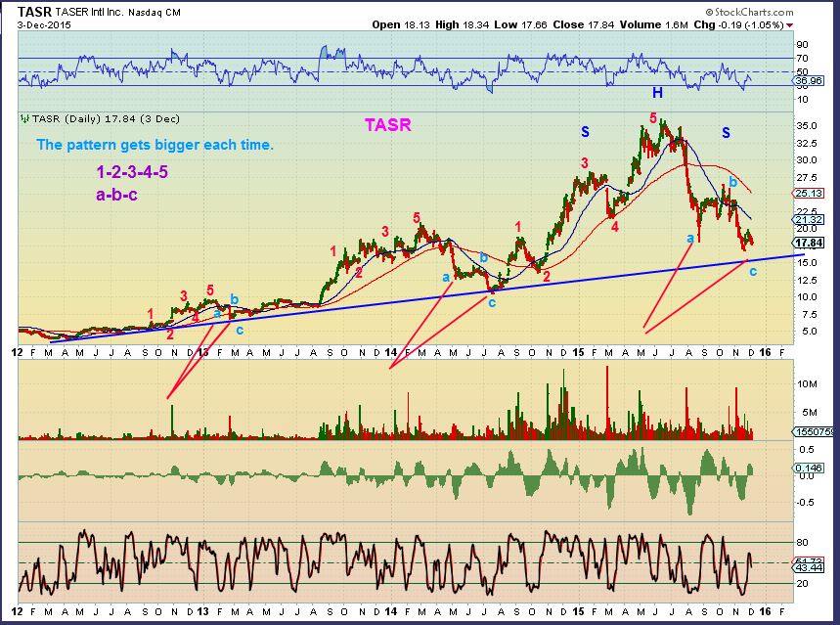This screenshot has width=840, height=625.
Task: Click the date '3-Dec-2015'
Action: (44, 24)
